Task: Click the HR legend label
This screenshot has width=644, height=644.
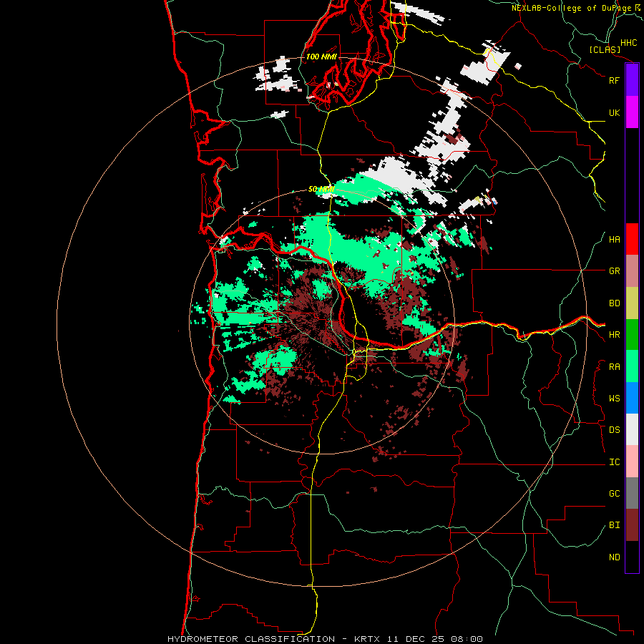Action: (614, 335)
